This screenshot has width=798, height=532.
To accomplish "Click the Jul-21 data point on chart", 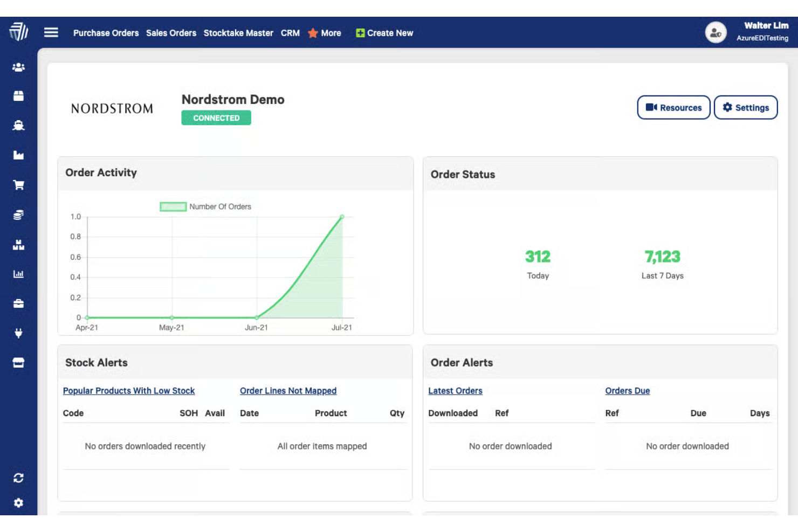I will [342, 217].
